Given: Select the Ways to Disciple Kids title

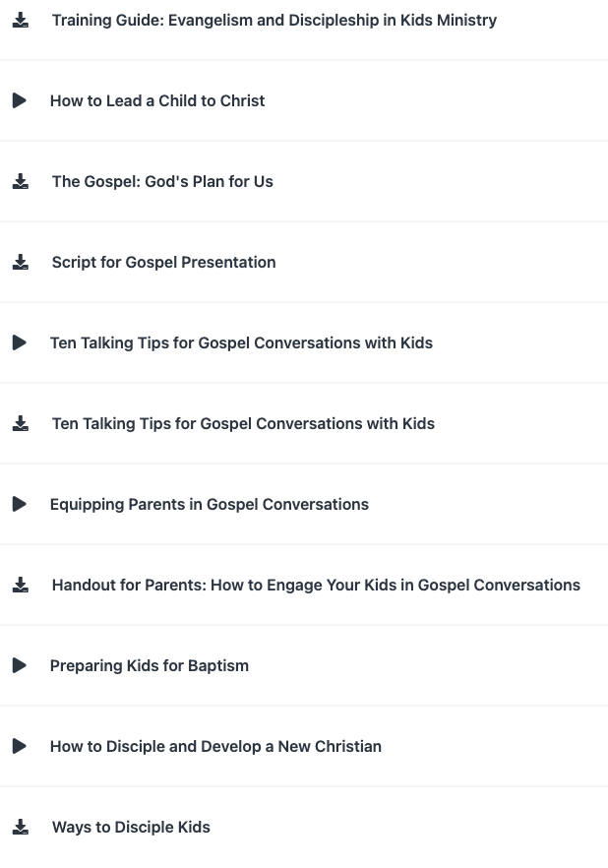Looking at the screenshot, I should pyautogui.click(x=130, y=827).
